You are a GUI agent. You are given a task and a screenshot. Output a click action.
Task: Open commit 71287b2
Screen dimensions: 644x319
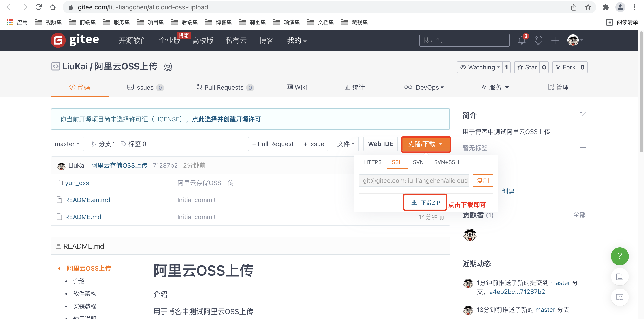[x=165, y=165]
